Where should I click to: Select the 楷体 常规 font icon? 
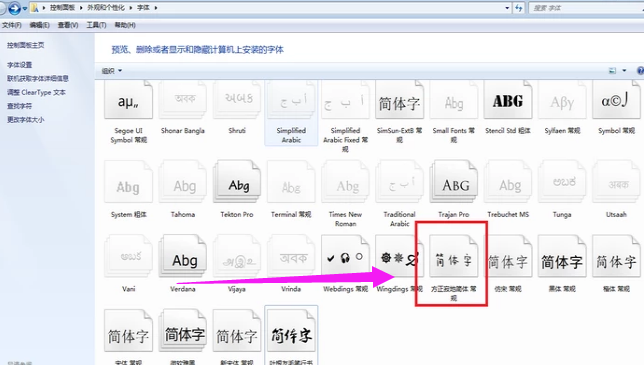tap(616, 256)
